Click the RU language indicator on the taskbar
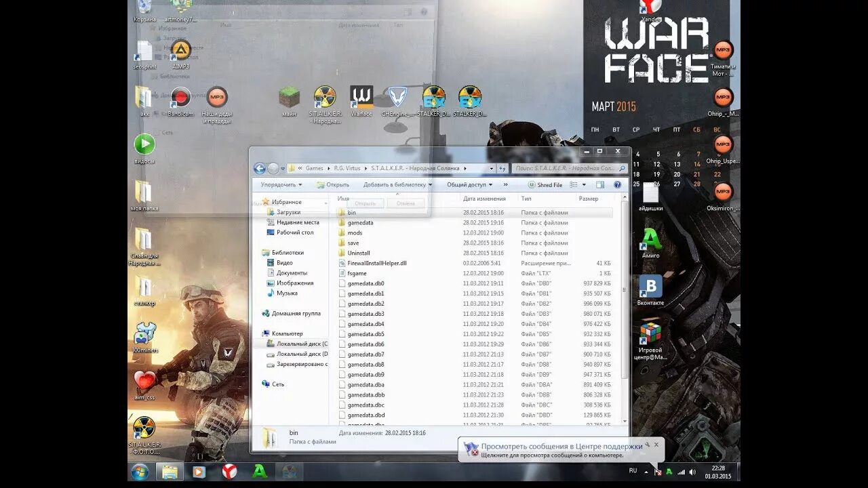Viewport: 868px width, 488px height. [x=633, y=470]
